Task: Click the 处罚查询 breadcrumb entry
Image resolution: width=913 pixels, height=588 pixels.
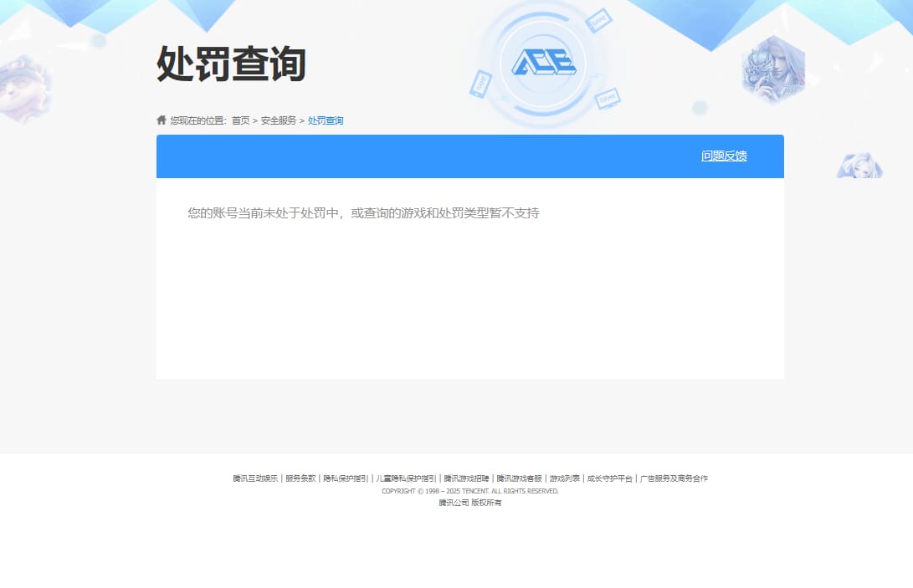Action: click(326, 120)
